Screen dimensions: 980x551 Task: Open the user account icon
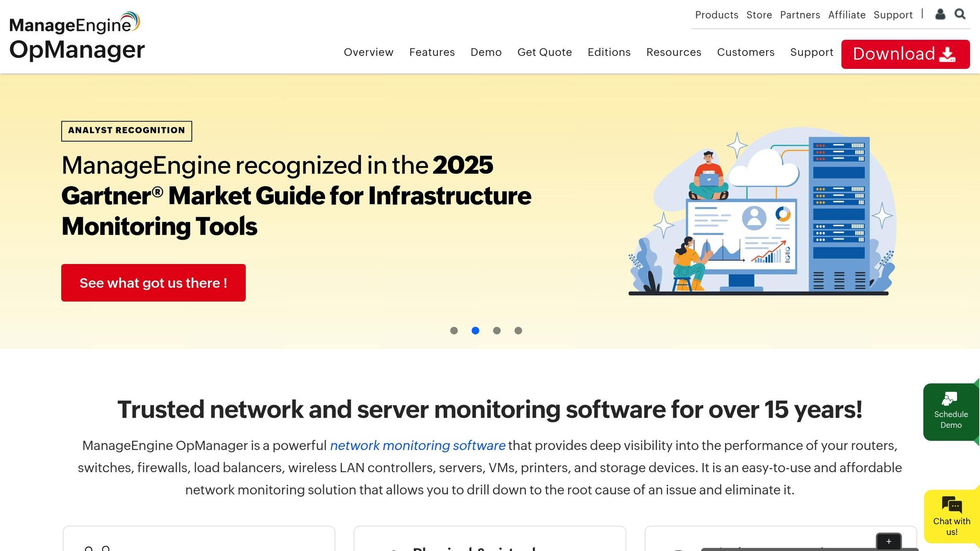(x=940, y=14)
